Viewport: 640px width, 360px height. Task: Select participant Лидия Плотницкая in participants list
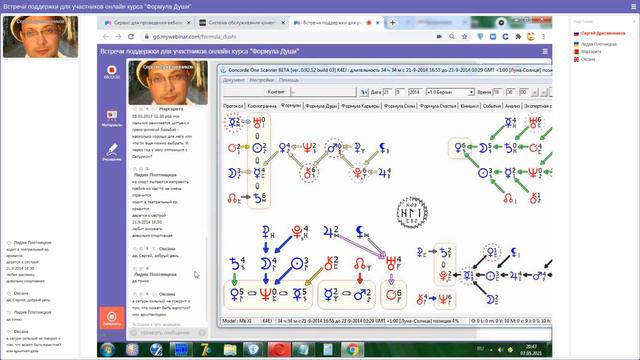pyautogui.click(x=595, y=44)
